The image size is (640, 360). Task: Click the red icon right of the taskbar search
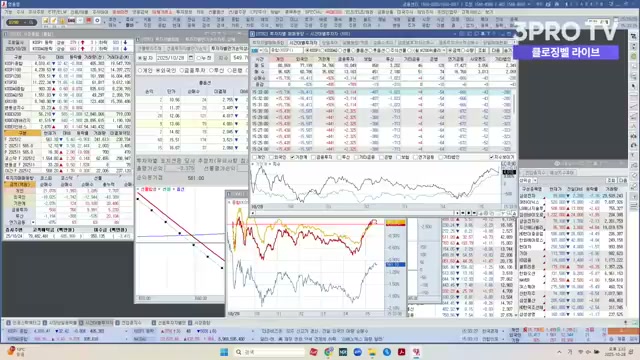(313, 352)
